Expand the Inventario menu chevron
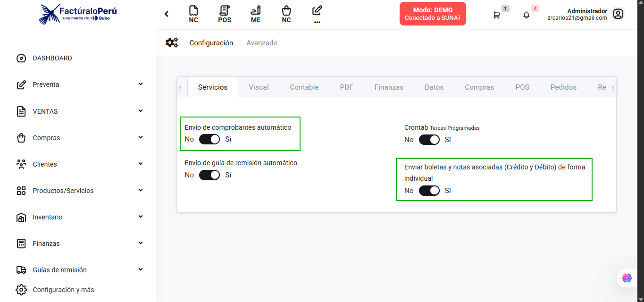The height and width of the screenshot is (302, 644). [140, 216]
